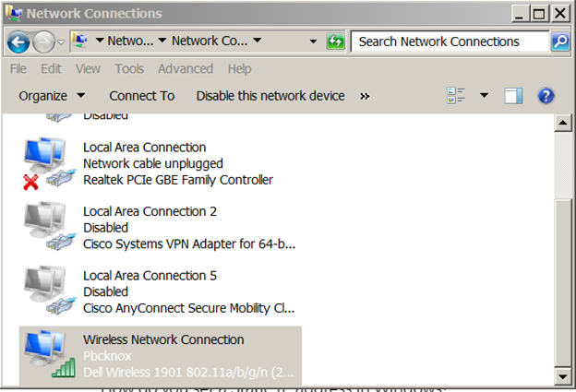
Task: Open the view options dropdown arrow
Action: point(485,96)
